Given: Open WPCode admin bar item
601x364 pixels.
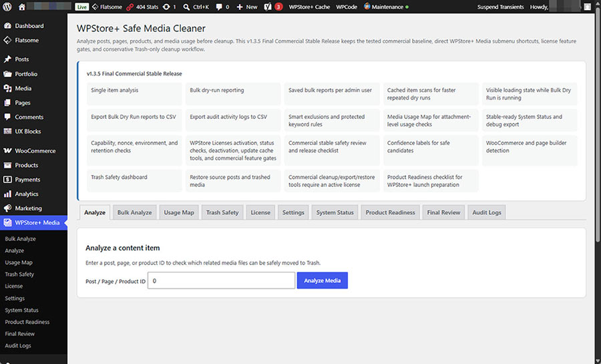Looking at the screenshot, I should [x=347, y=7].
